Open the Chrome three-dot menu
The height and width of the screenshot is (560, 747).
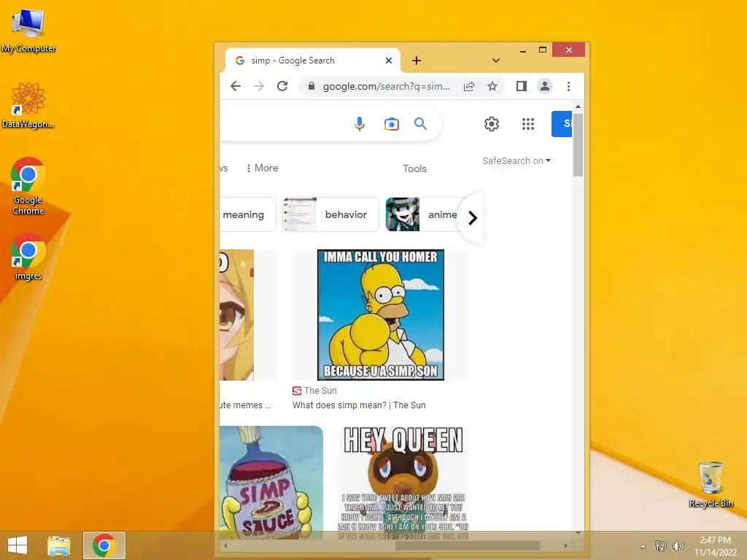(x=568, y=86)
